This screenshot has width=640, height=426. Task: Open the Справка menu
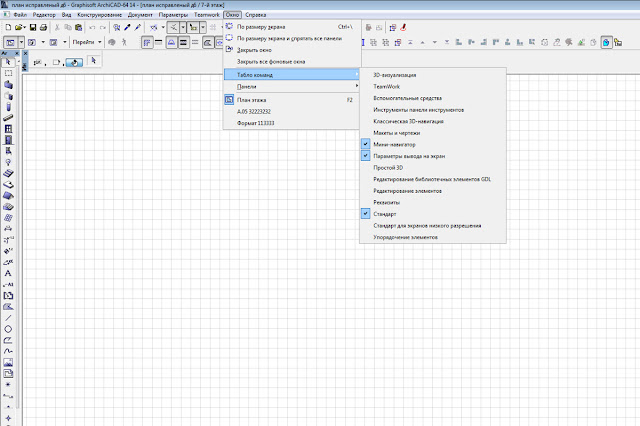click(256, 15)
